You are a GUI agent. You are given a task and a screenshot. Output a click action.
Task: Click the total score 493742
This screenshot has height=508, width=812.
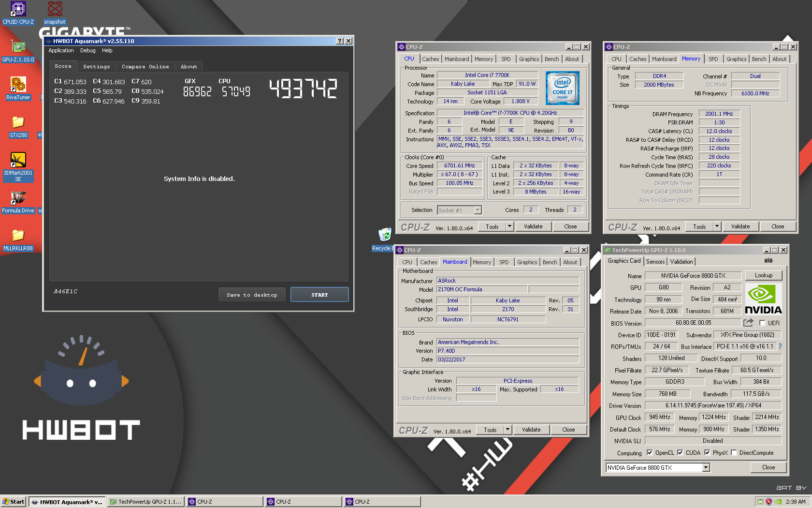tap(303, 89)
